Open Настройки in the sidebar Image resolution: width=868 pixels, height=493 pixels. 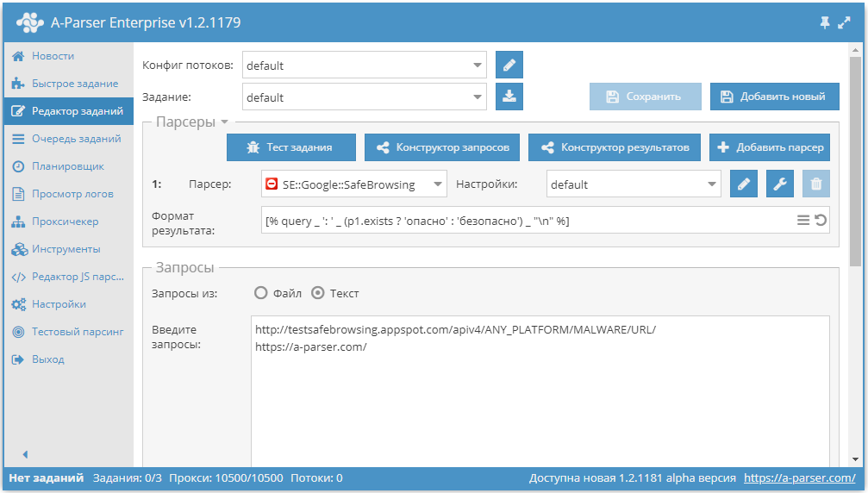(69, 304)
